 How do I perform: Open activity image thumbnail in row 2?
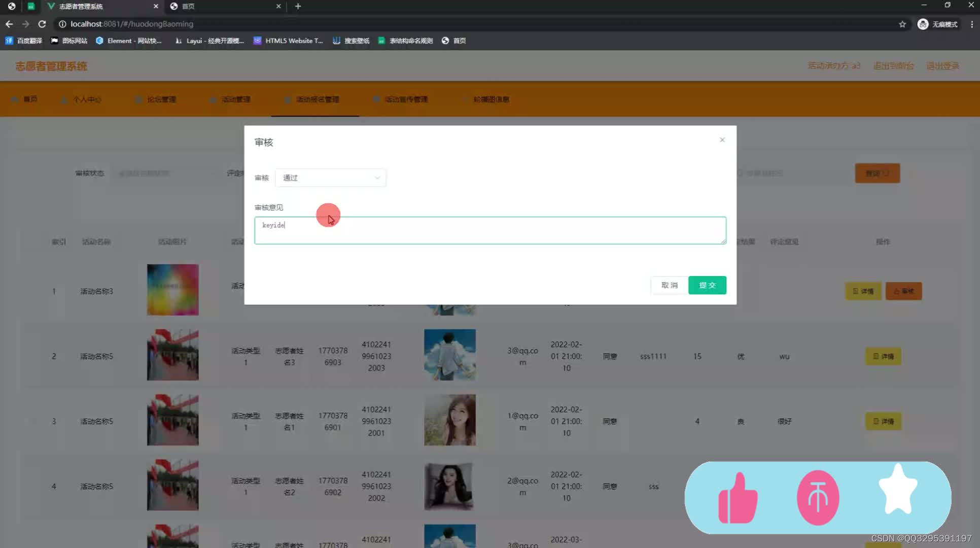[173, 355]
